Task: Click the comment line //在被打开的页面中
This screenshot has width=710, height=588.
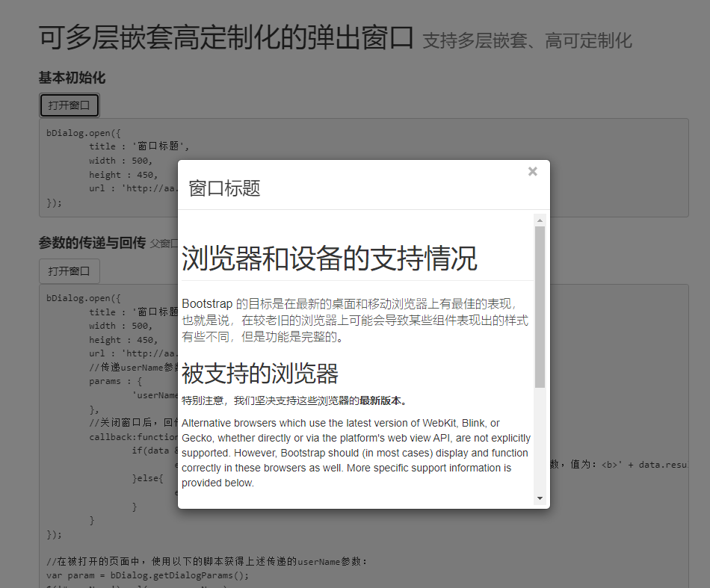Action: coord(207,561)
